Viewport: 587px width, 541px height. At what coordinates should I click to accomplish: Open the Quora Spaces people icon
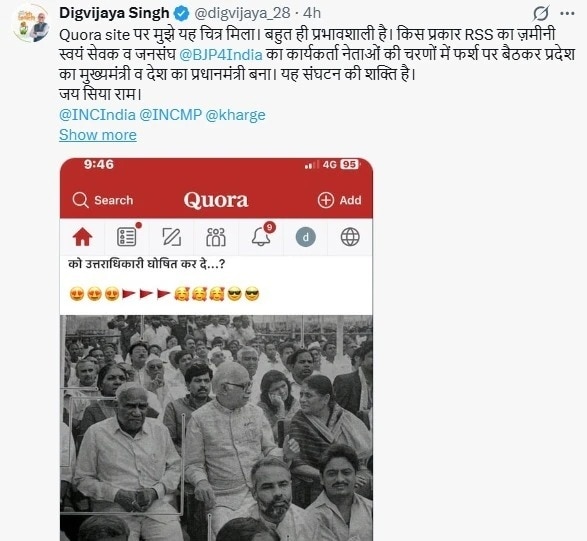click(216, 237)
